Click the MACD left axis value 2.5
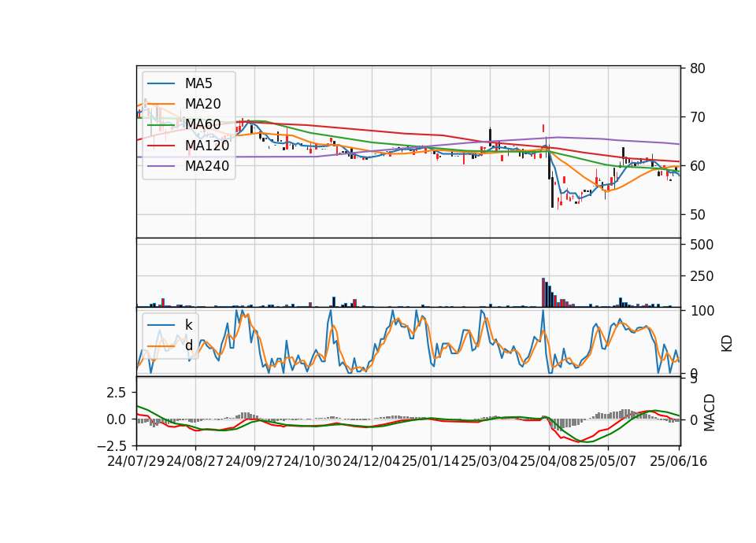This screenshot has height=543, width=756. pos(117,393)
